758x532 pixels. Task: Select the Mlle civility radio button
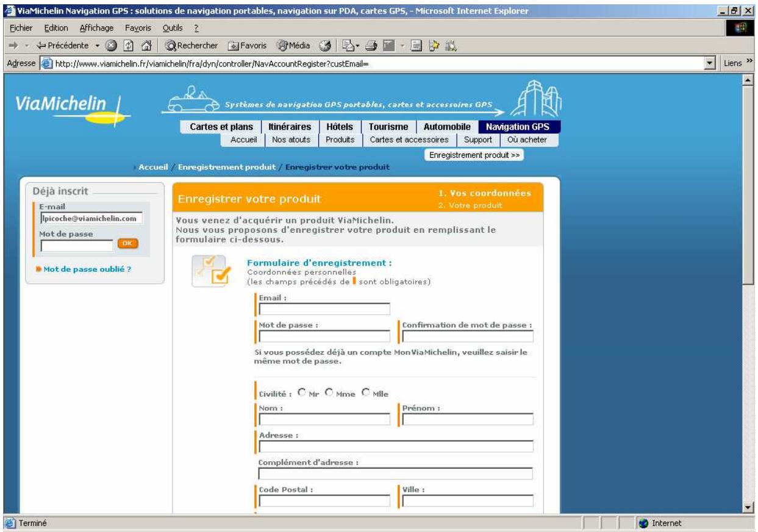[x=366, y=392]
